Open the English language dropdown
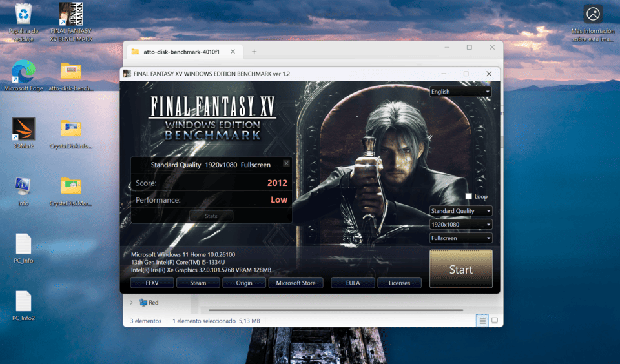620x364 pixels. (x=460, y=92)
